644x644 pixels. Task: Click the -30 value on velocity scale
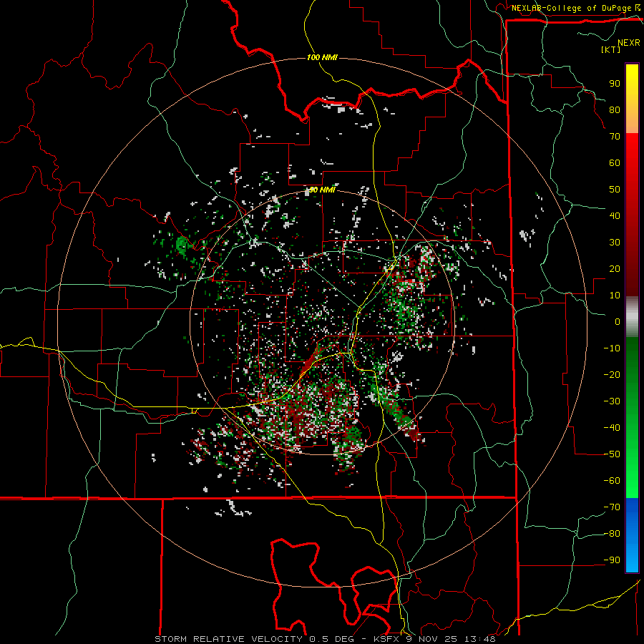coord(612,401)
